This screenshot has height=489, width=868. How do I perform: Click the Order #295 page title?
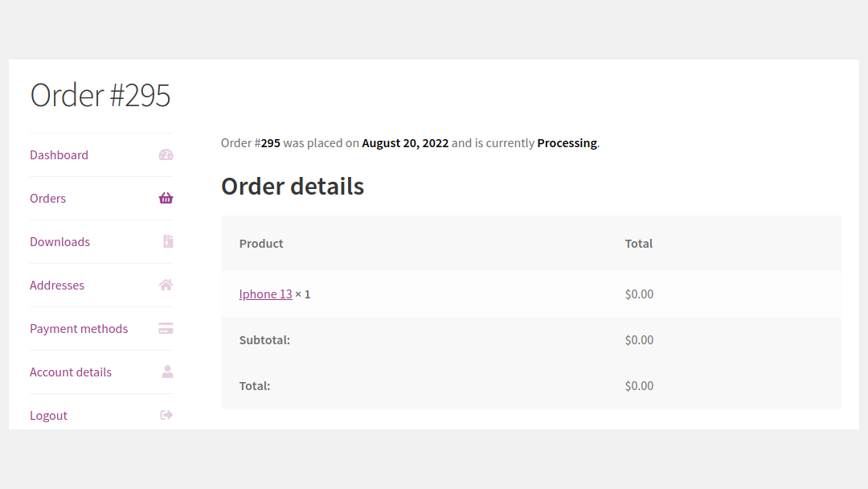100,96
